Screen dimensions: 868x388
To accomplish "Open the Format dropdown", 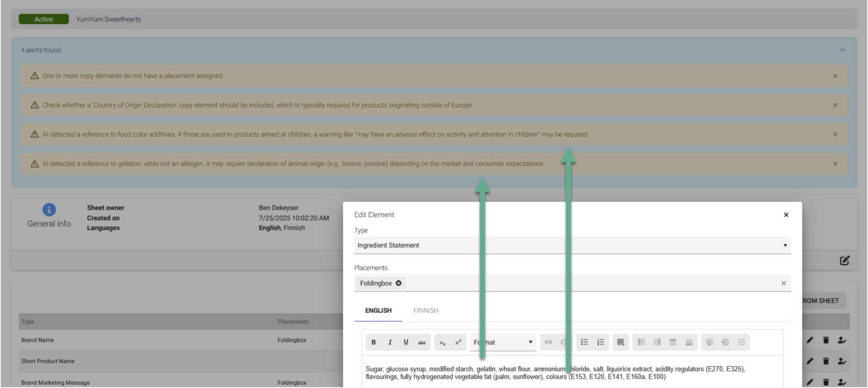I will click(503, 342).
